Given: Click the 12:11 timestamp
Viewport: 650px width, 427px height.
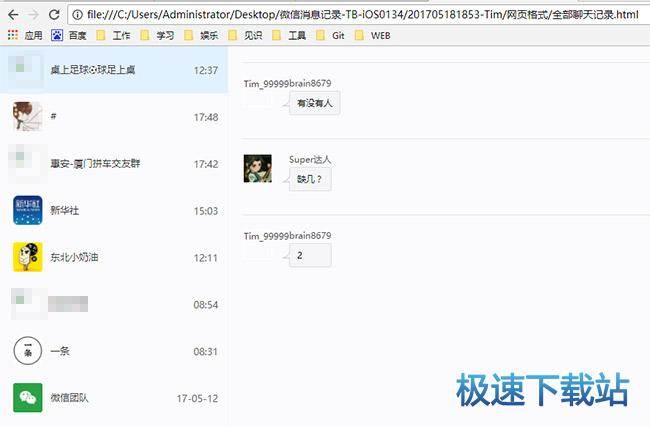Looking at the screenshot, I should click(206, 258).
